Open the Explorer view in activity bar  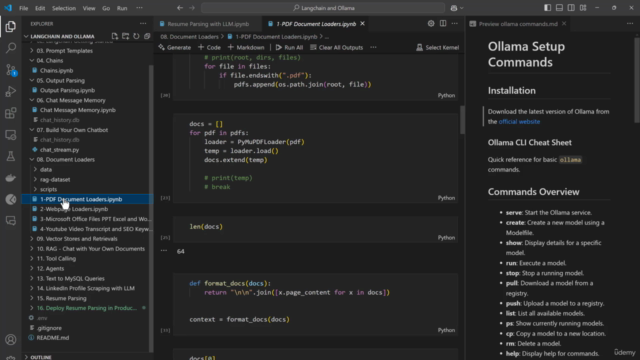pyautogui.click(x=11, y=27)
